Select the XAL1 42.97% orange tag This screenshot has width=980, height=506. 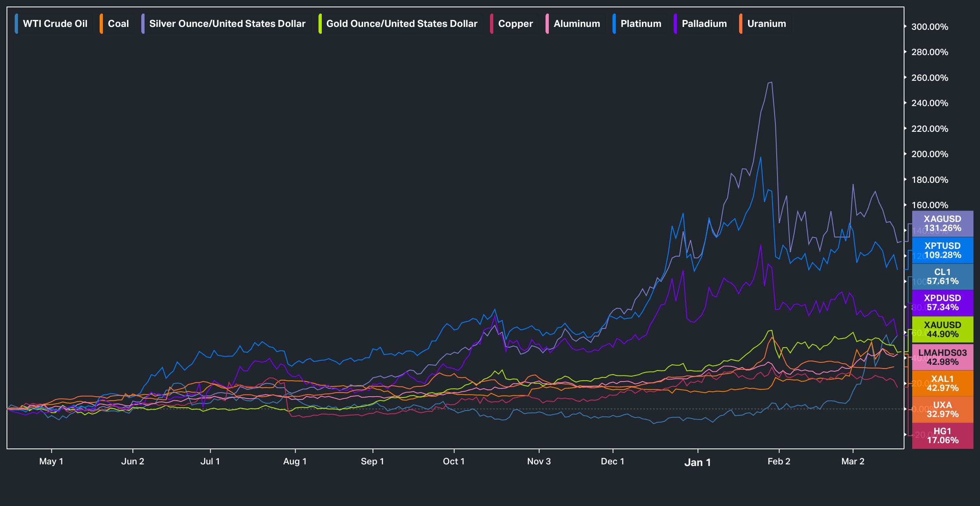click(x=942, y=384)
